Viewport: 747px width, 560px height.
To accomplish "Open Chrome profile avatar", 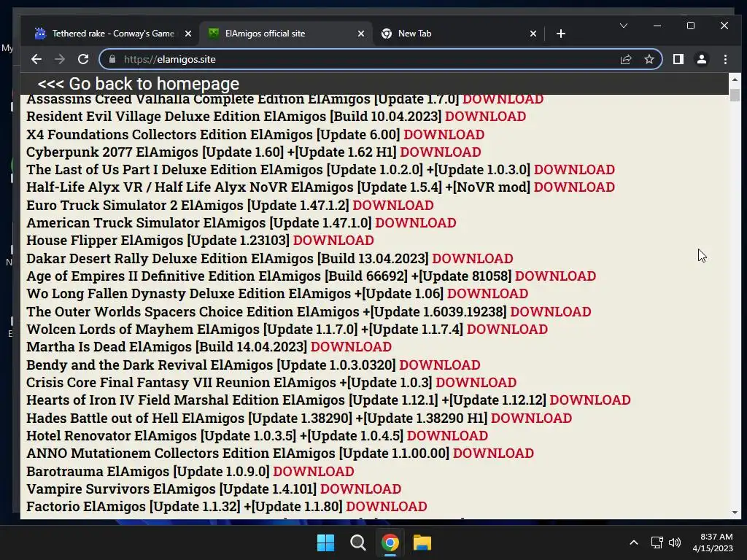I will [x=702, y=59].
